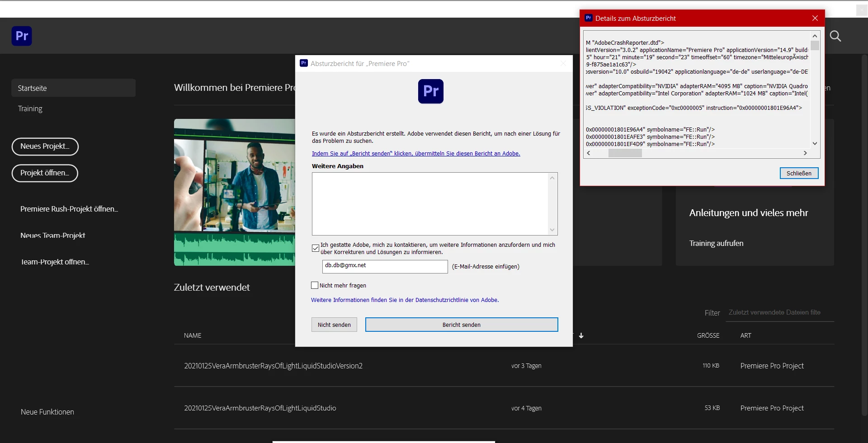The width and height of the screenshot is (868, 443).
Task: Click the Premiere Pro logo in header
Action: click(22, 36)
